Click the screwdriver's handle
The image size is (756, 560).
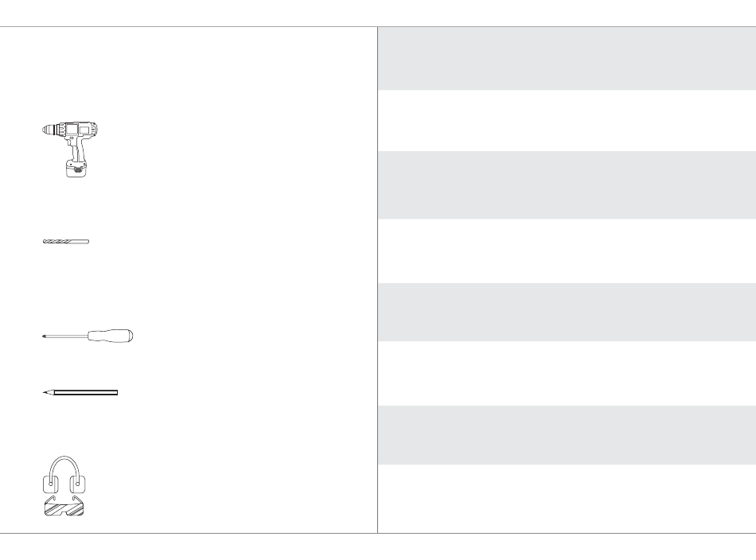coord(110,336)
